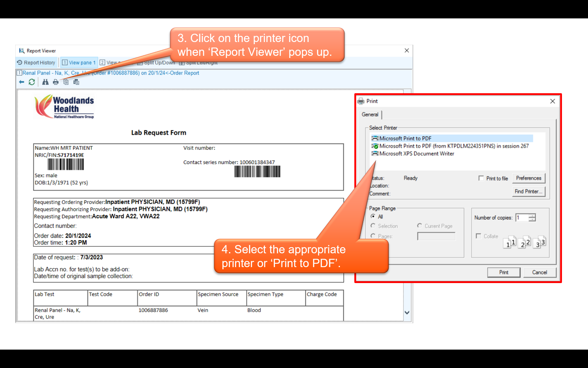Open the General tab in Print dialog
This screenshot has width=588, height=368.
(370, 114)
